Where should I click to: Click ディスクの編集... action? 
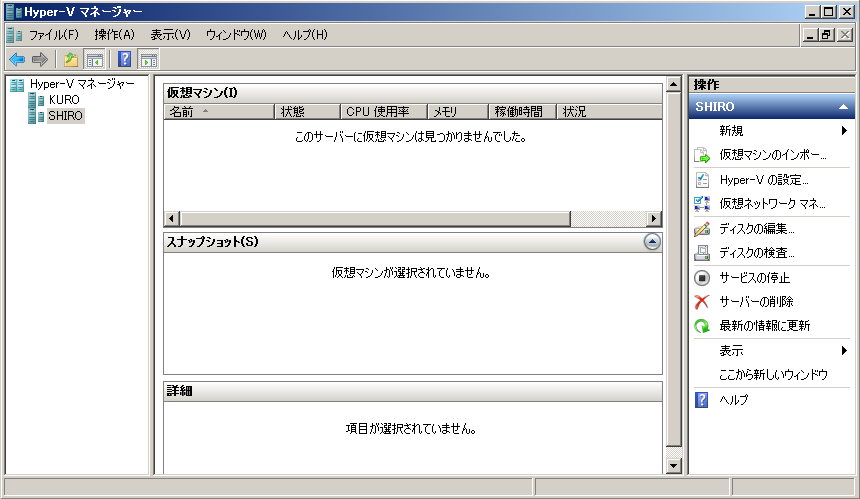(757, 229)
